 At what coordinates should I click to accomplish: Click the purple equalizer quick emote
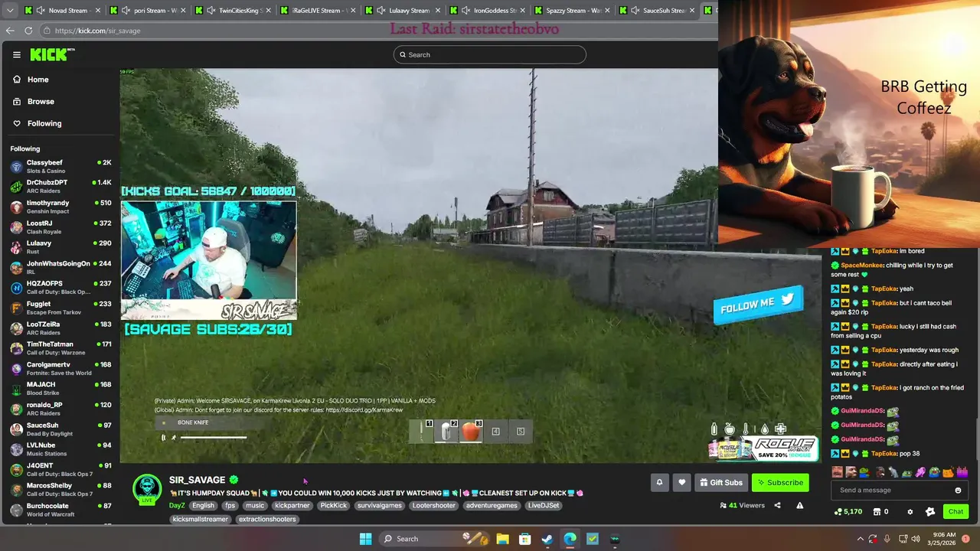click(962, 472)
